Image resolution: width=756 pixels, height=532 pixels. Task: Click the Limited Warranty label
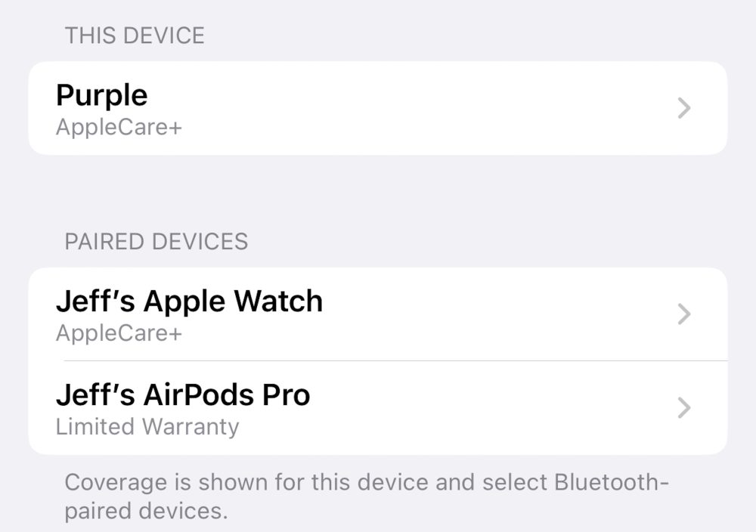(x=147, y=427)
